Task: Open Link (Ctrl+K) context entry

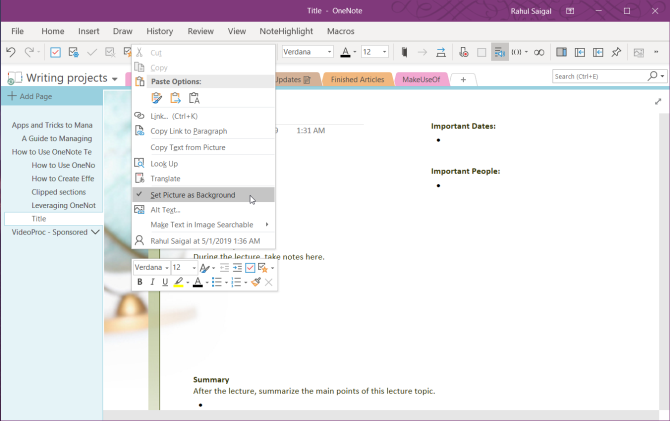Action: (x=203, y=116)
